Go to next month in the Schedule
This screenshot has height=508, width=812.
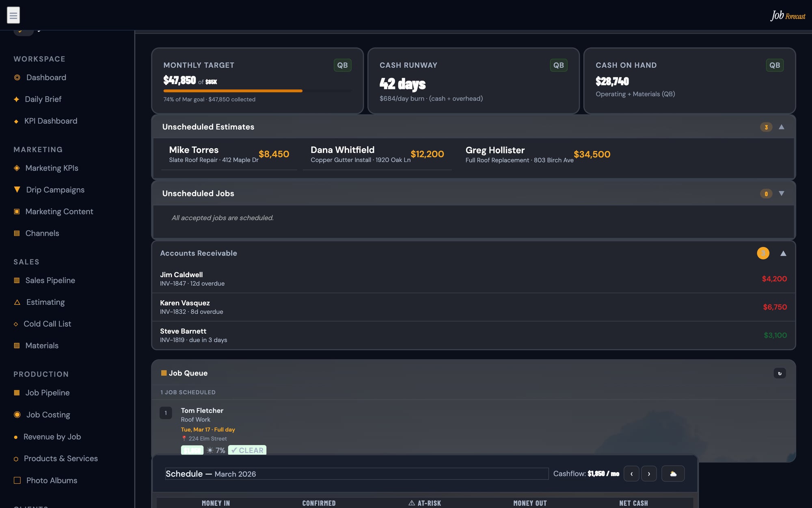coord(649,473)
